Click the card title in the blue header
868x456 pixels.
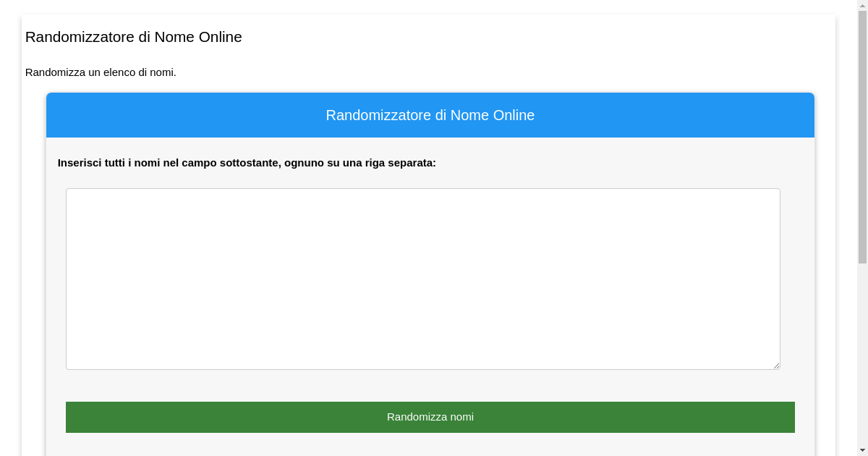(430, 115)
